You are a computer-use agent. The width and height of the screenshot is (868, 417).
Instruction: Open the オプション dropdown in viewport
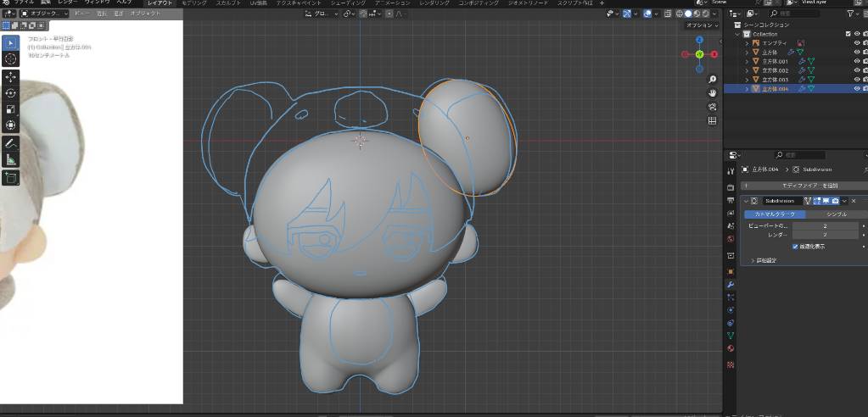(x=703, y=25)
